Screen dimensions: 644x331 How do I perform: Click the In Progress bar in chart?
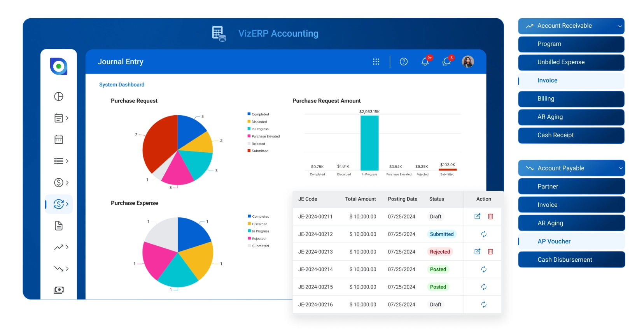369,143
